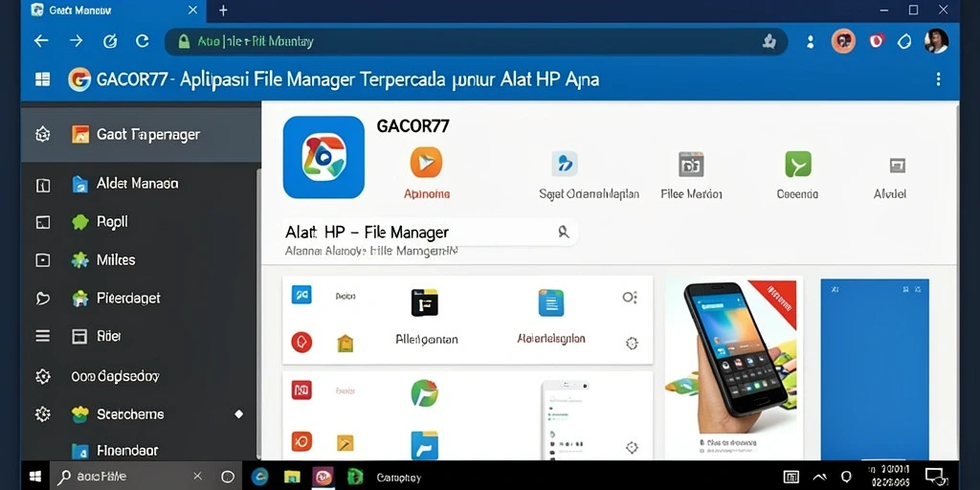Open the user account photo avatar

tap(936, 41)
